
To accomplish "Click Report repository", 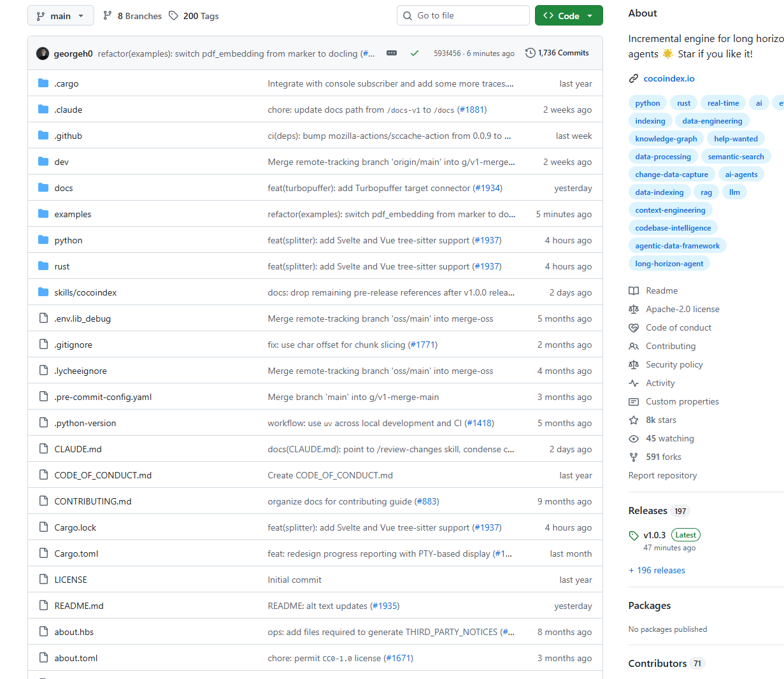I will tap(662, 475).
